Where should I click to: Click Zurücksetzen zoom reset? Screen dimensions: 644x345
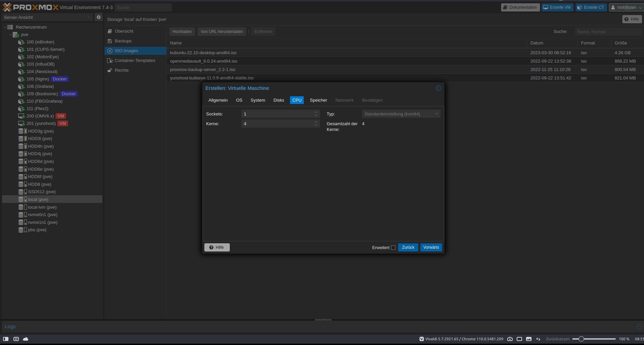(558, 339)
